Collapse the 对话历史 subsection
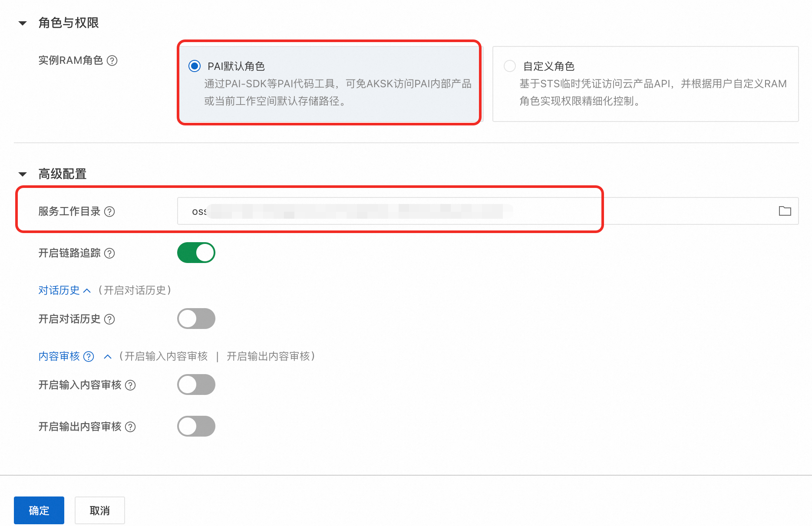 [87, 290]
